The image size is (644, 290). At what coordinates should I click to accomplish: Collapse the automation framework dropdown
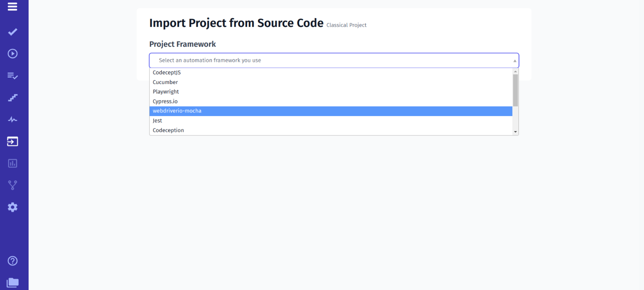point(514,60)
